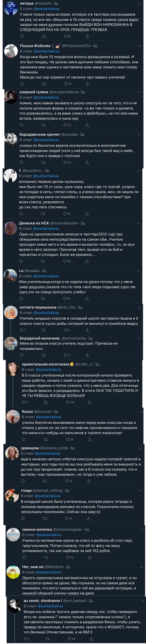146x644 pixels.
Task: Open Поська Фэйлова's avatar picture
Action: tap(11, 51)
